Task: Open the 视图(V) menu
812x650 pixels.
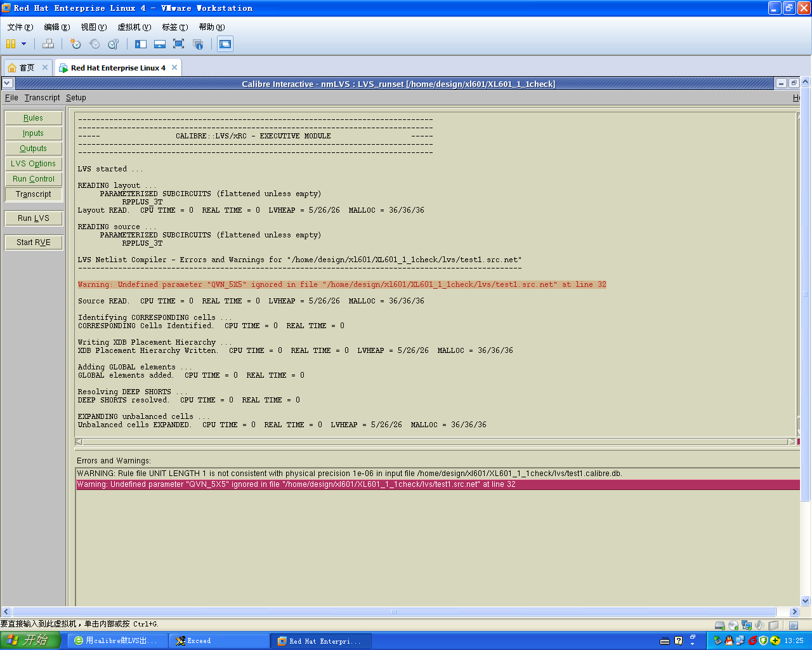Action: click(x=93, y=27)
